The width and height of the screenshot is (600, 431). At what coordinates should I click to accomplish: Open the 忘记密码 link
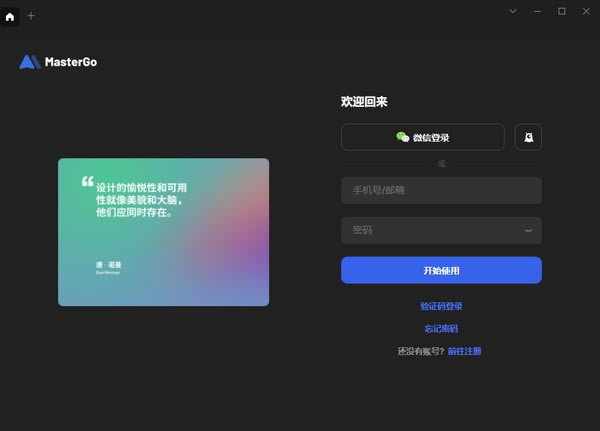tap(441, 329)
